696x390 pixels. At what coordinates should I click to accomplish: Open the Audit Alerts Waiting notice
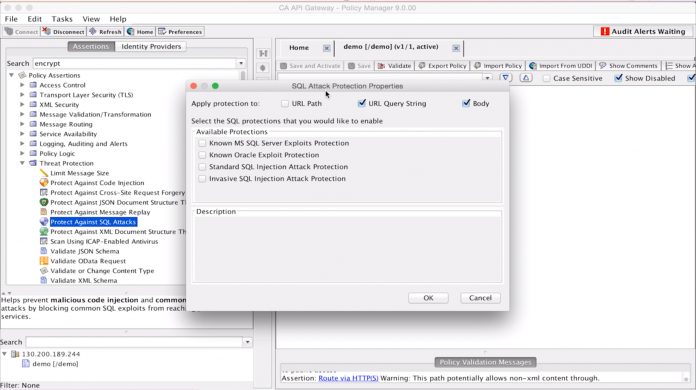point(643,32)
